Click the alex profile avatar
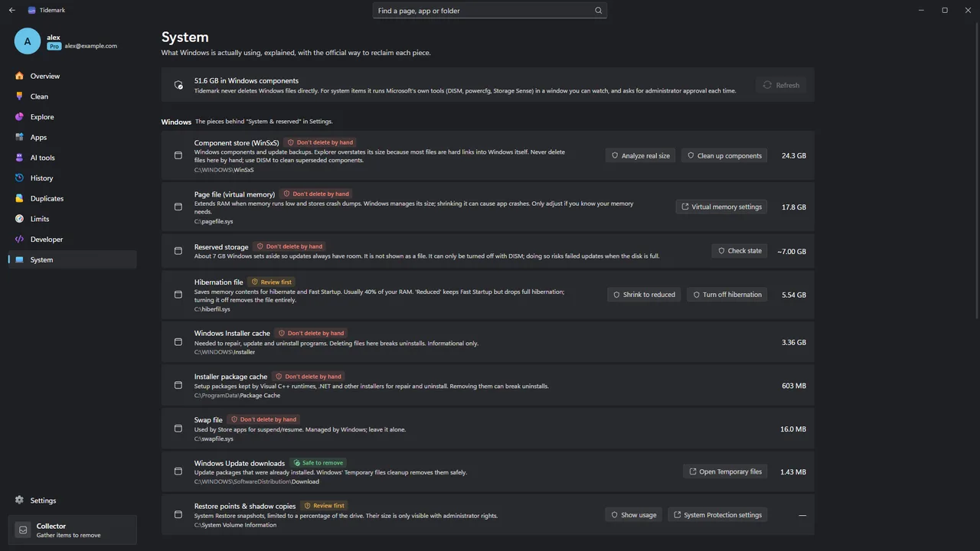980x551 pixels. click(28, 41)
